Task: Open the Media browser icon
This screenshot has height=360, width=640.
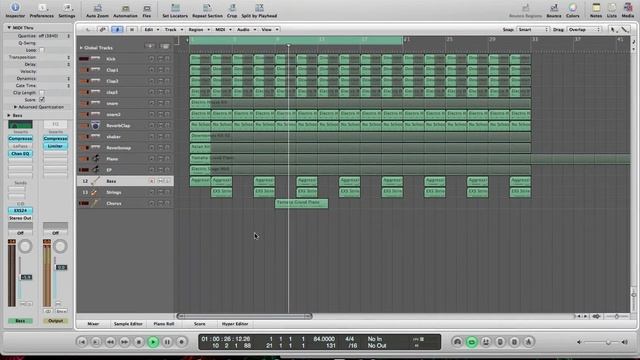Action: coord(628,7)
